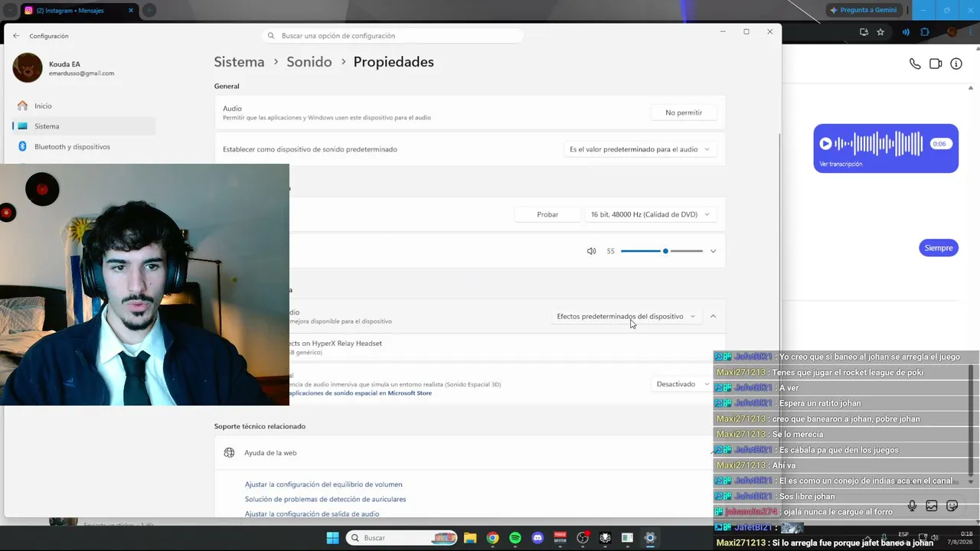
Task: Open the Chrome tab search dropdown
Action: pyautogui.click(x=10, y=11)
